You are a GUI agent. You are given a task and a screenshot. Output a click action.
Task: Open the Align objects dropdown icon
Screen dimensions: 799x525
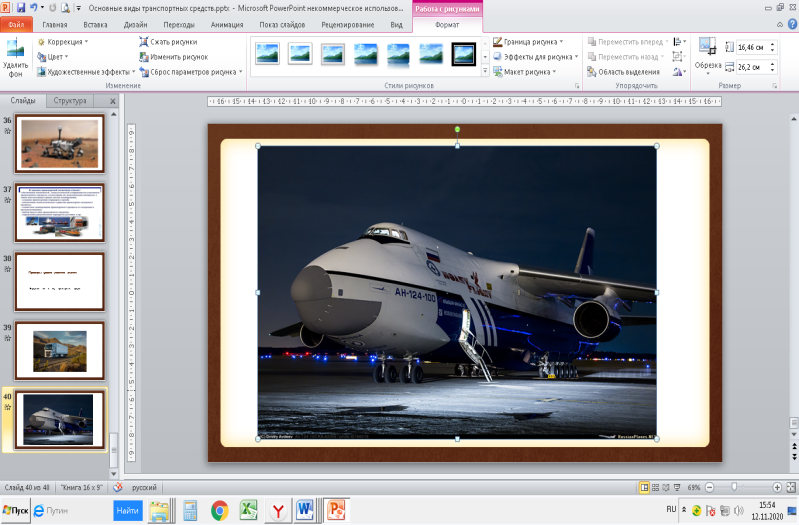coord(679,42)
